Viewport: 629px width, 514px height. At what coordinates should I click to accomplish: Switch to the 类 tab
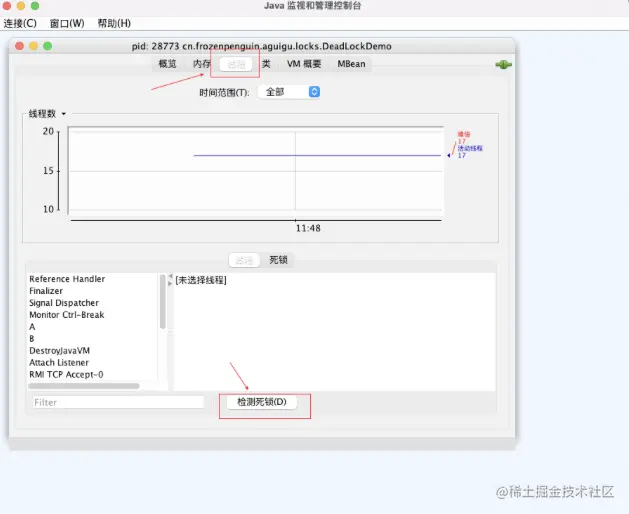(266, 64)
